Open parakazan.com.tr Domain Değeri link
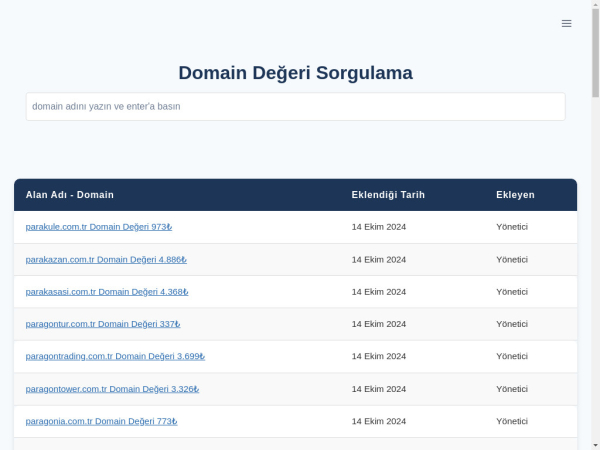Viewport: 600px width, 450px height. pyautogui.click(x=106, y=259)
